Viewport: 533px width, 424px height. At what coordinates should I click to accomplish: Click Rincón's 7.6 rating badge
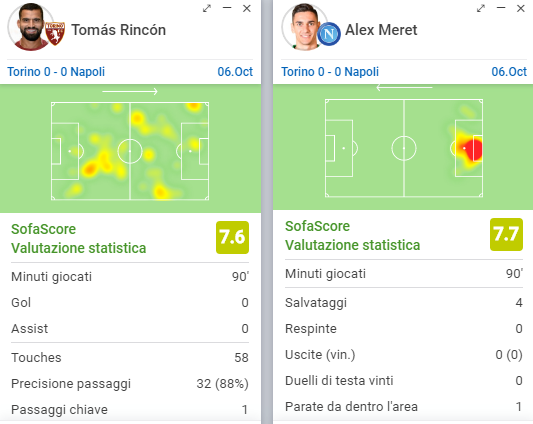(x=233, y=237)
